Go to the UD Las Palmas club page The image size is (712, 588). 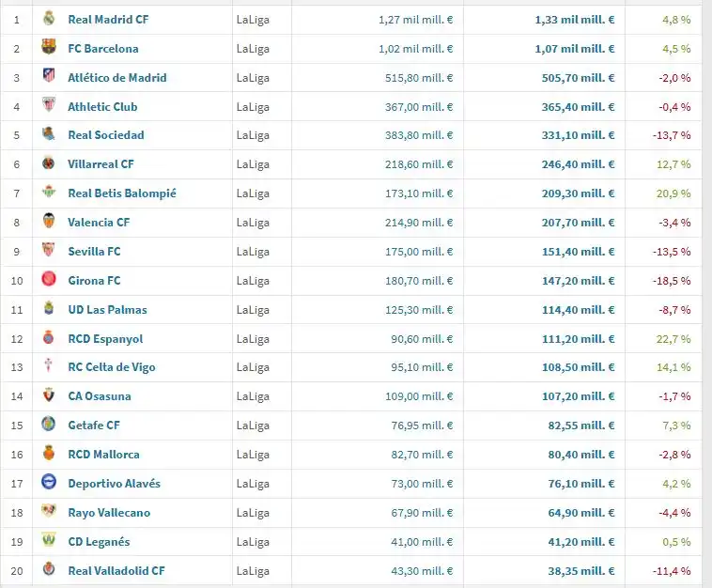[x=107, y=310]
